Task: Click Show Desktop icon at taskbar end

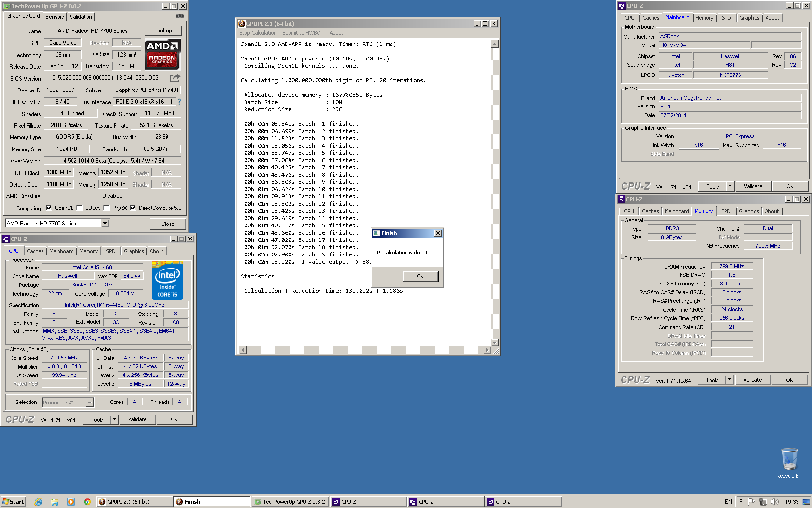Action: [x=806, y=502]
